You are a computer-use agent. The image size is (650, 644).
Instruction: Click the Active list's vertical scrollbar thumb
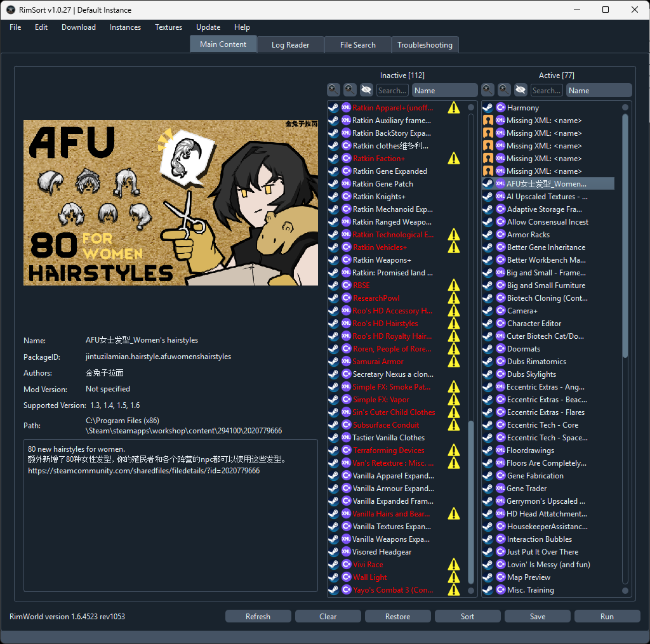[x=625, y=235]
